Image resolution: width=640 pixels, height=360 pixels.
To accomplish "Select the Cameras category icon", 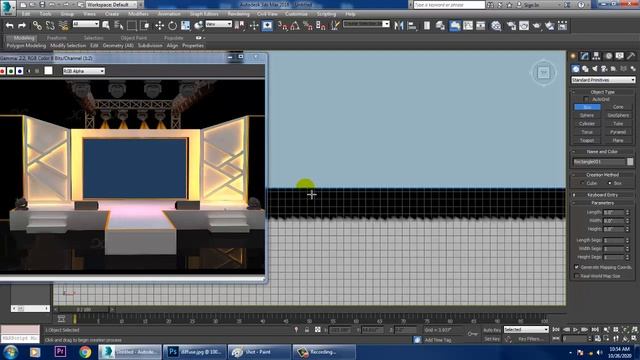I will click(604, 69).
